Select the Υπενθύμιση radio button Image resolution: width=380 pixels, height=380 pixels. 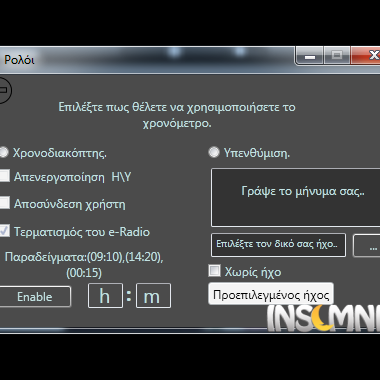214,152
